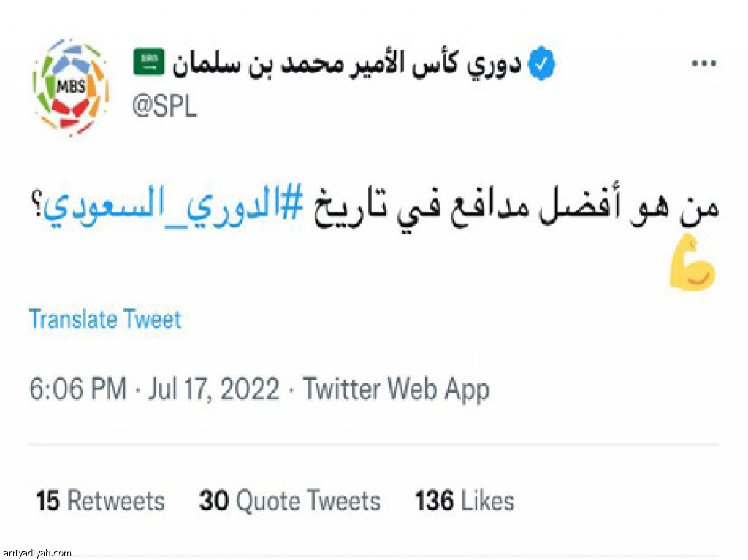Click the Arabic question mark ending the tweet
748x560 pixels.
coord(37,203)
